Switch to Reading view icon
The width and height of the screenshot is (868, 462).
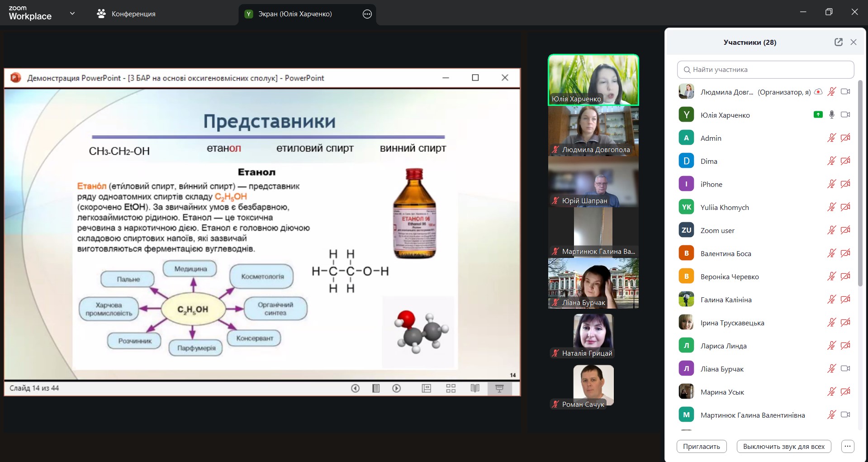pos(475,388)
